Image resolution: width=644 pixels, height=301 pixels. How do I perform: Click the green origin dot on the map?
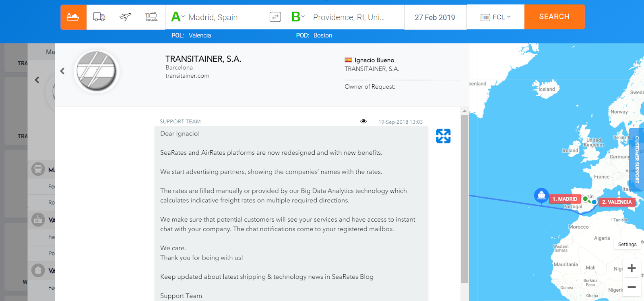[x=586, y=199]
